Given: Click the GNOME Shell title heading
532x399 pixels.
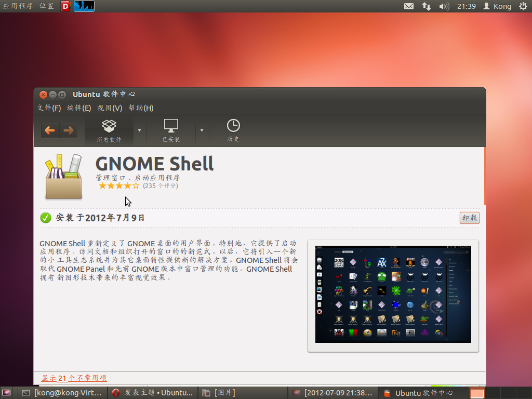Looking at the screenshot, I should point(155,164).
